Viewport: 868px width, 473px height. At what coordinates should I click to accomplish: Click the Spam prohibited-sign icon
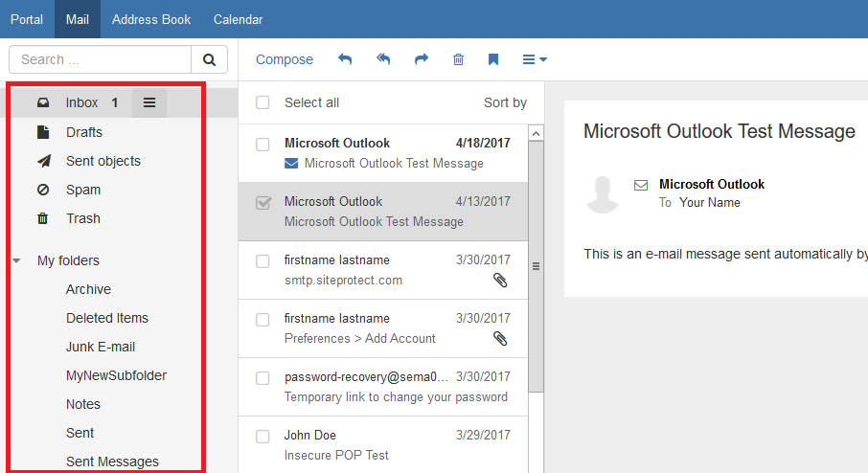pos(43,190)
